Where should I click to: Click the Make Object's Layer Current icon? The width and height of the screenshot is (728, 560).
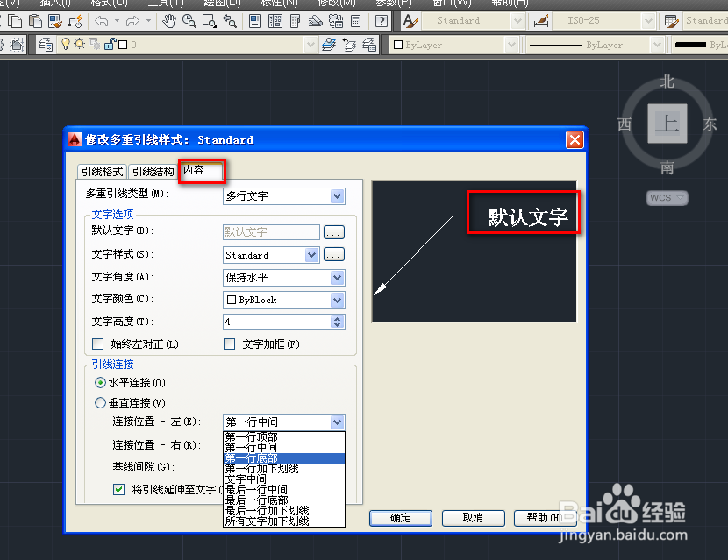[x=329, y=45]
